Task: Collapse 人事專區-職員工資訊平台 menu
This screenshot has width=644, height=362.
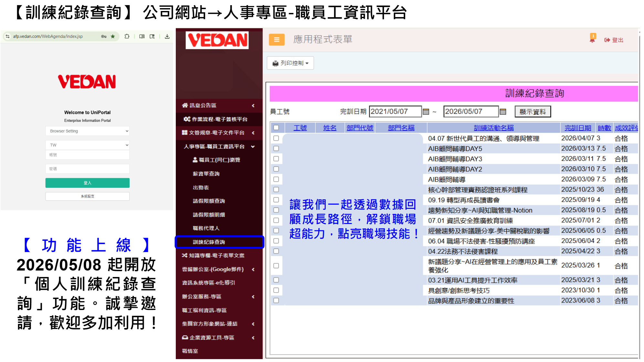Action: pyautogui.click(x=219, y=147)
